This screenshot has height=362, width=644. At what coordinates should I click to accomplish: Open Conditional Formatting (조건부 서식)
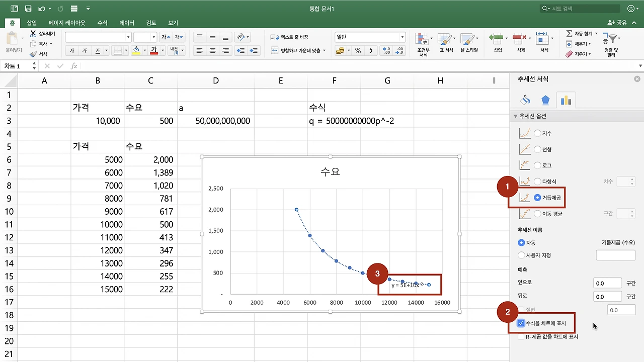tap(423, 44)
